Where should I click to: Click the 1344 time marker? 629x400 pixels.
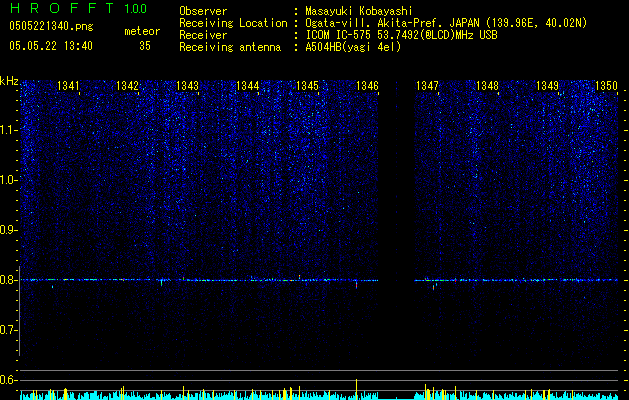(x=248, y=86)
